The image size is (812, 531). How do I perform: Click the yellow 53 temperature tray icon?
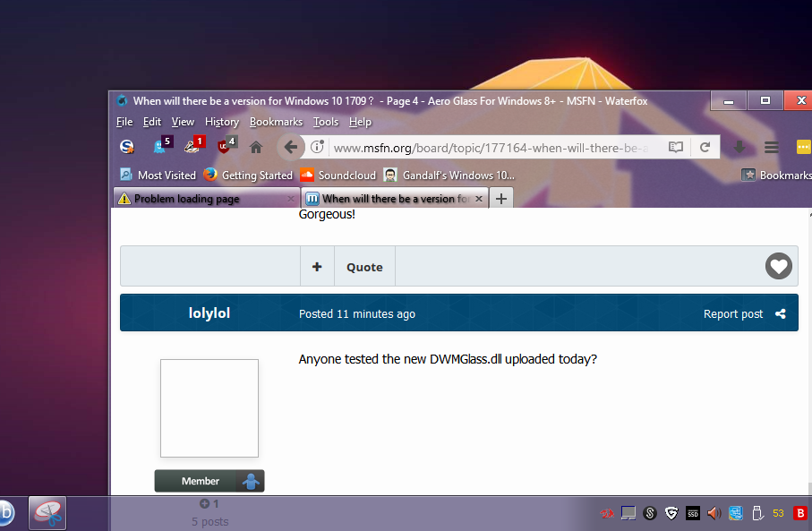click(778, 513)
